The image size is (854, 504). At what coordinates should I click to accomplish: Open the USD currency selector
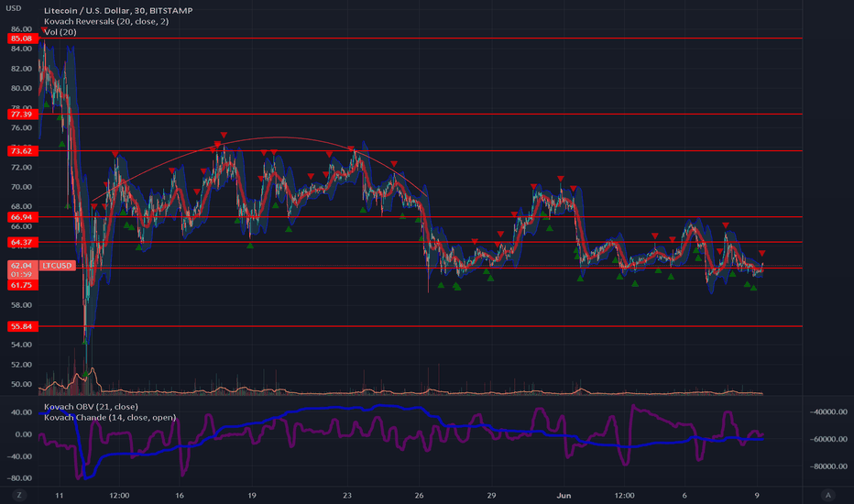(13, 8)
